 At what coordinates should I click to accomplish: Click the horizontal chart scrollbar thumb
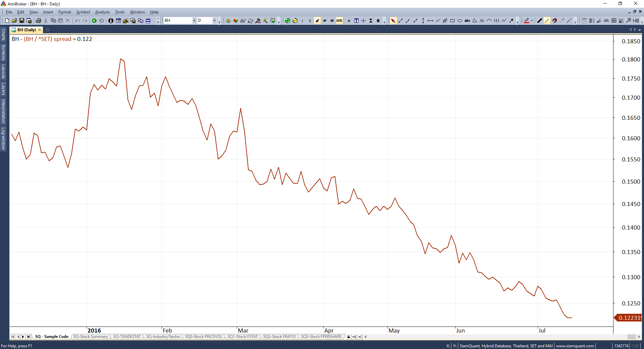click(x=631, y=337)
